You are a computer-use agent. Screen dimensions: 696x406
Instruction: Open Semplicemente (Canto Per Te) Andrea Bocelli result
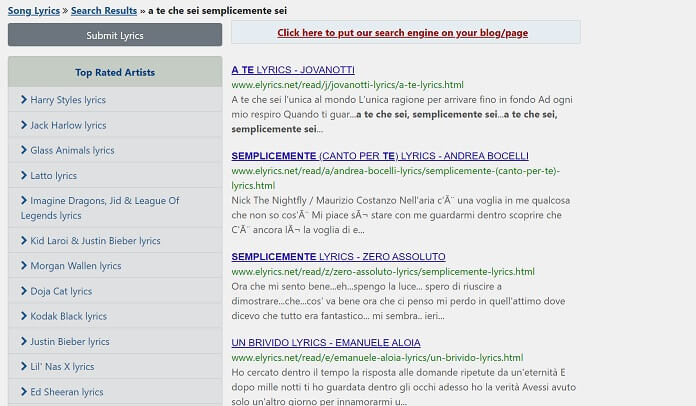point(380,156)
